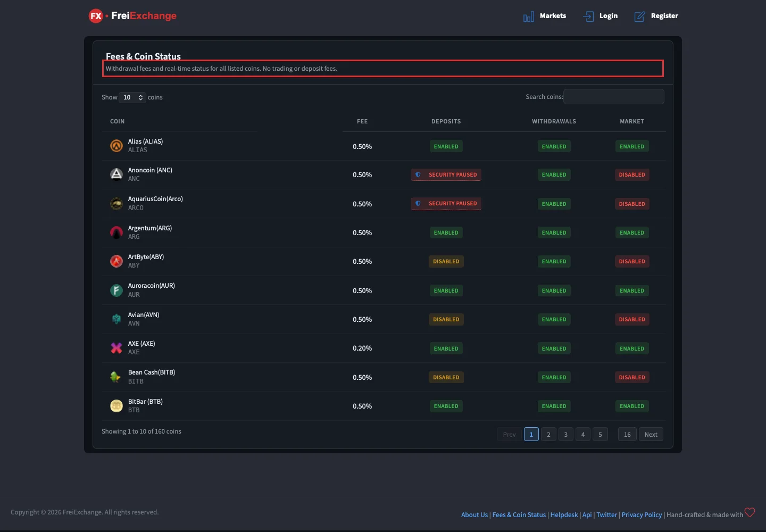
Task: Sort the table by the Withdrawals column header
Action: [x=554, y=121]
